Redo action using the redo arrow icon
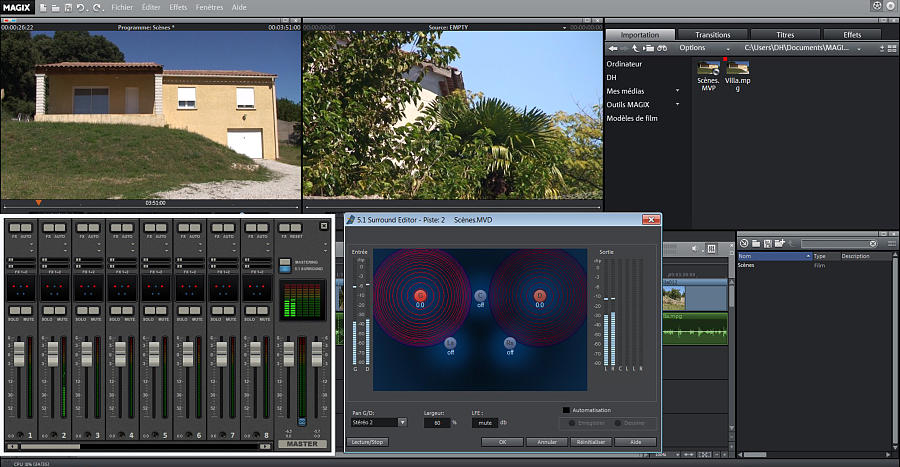The width and height of the screenshot is (900, 467). [x=97, y=7]
